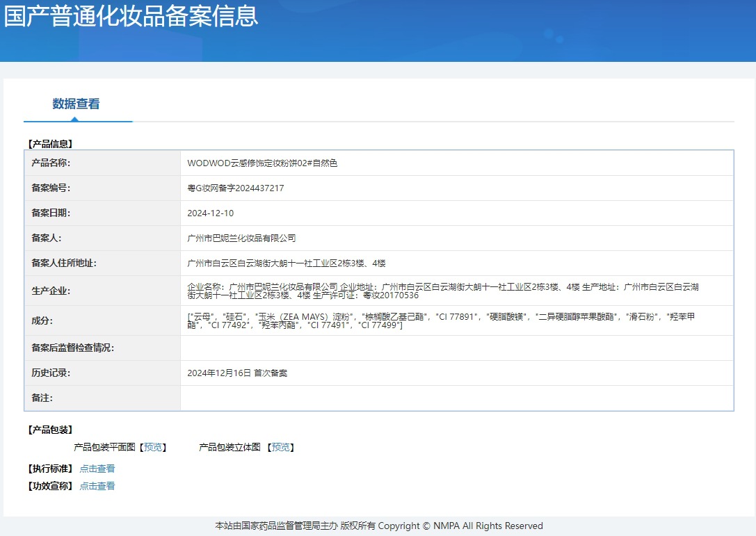Open 预览 for 产品包装立体图
This screenshot has height=536, width=756.
coord(280,447)
